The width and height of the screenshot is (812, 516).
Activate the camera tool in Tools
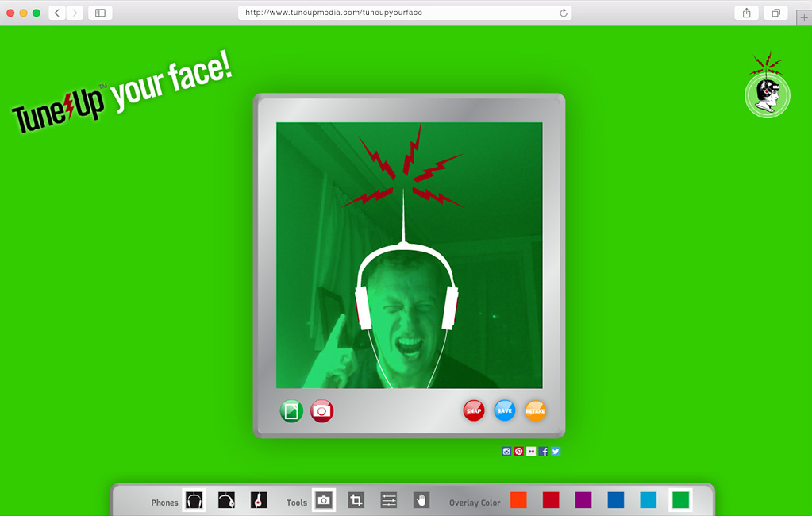[324, 500]
